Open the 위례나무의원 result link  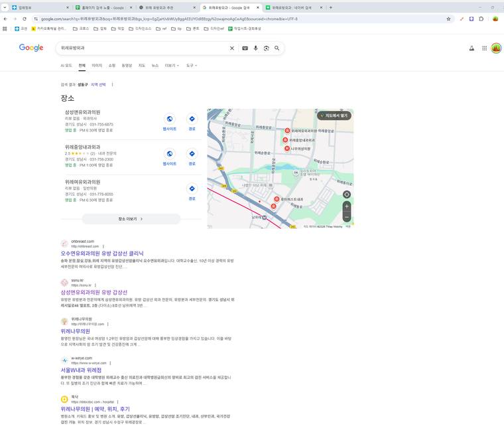[75, 331]
